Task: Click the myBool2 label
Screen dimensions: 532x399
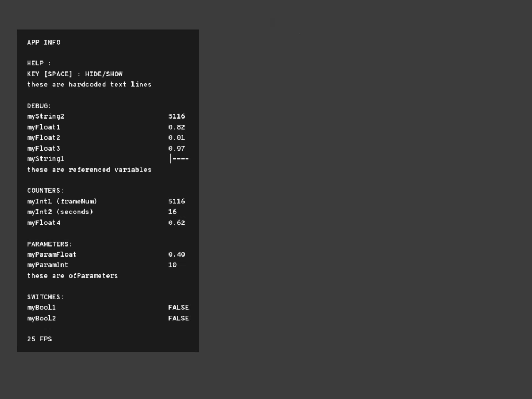Action: (x=42, y=319)
